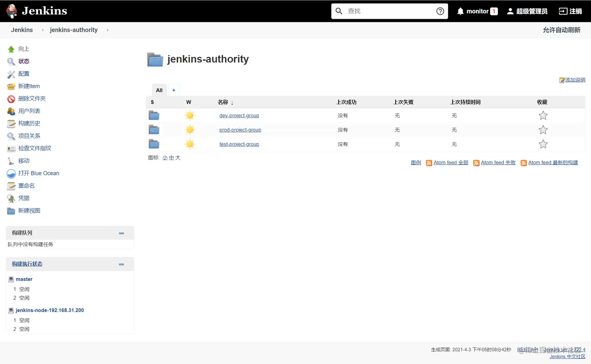Click 注销 to log out

click(x=570, y=11)
